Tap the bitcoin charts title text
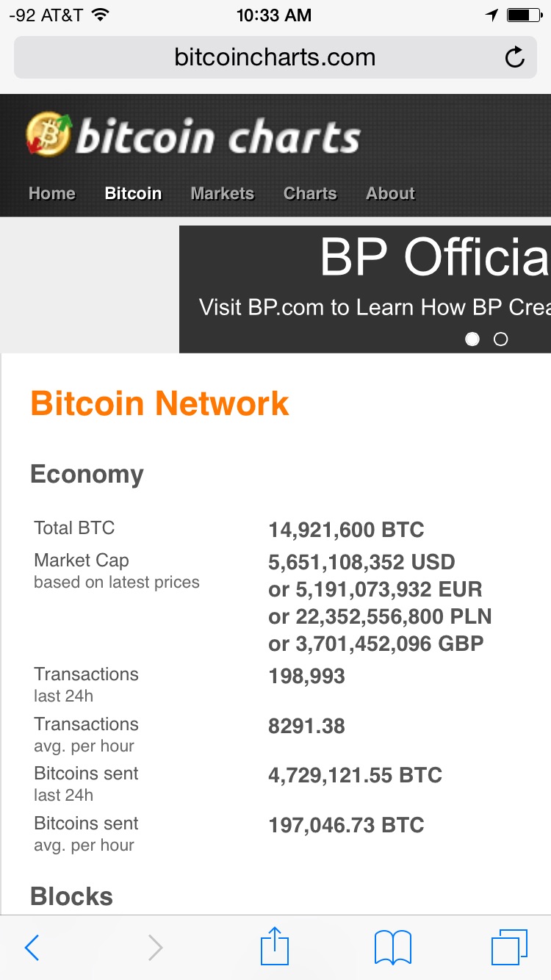This screenshot has height=980, width=551. 218,137
